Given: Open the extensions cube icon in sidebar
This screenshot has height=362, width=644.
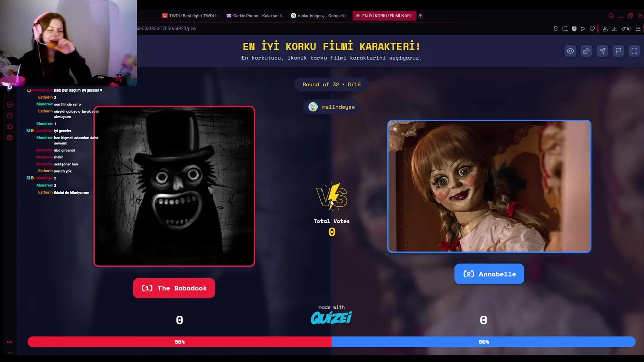Looking at the screenshot, I should [10, 127].
